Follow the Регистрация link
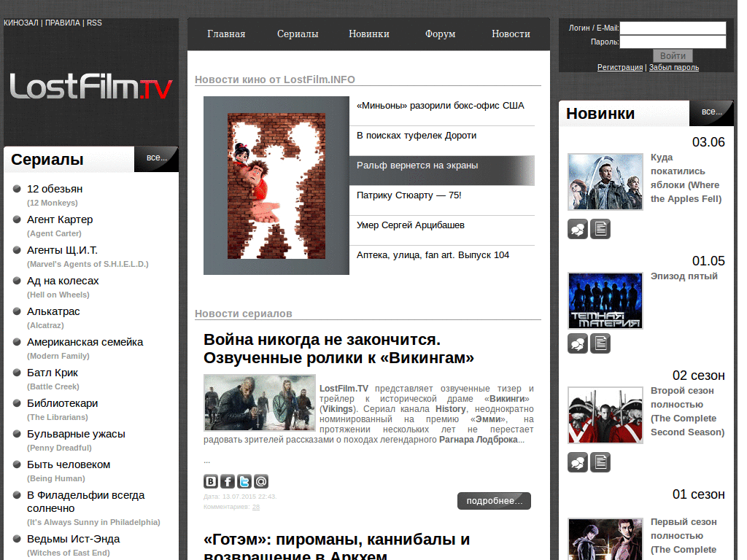Image resolution: width=747 pixels, height=560 pixels. (x=620, y=67)
